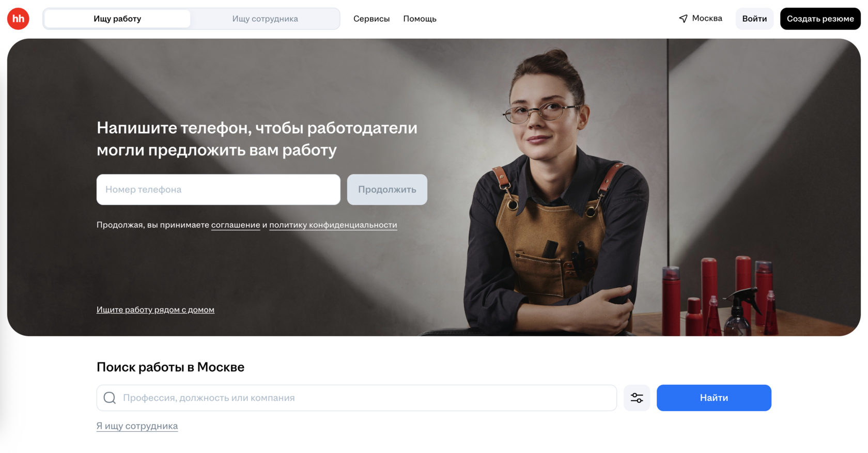Click the blue Найти button
This screenshot has height=453, width=868.
(x=714, y=398)
